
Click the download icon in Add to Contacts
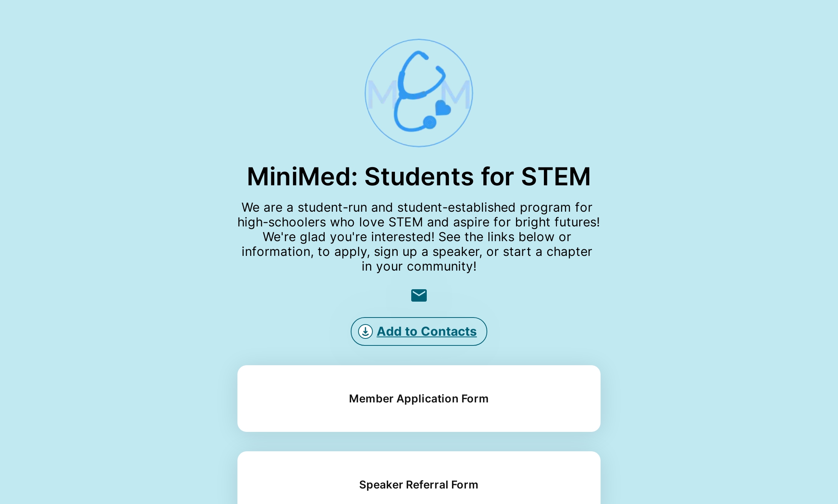(x=365, y=331)
